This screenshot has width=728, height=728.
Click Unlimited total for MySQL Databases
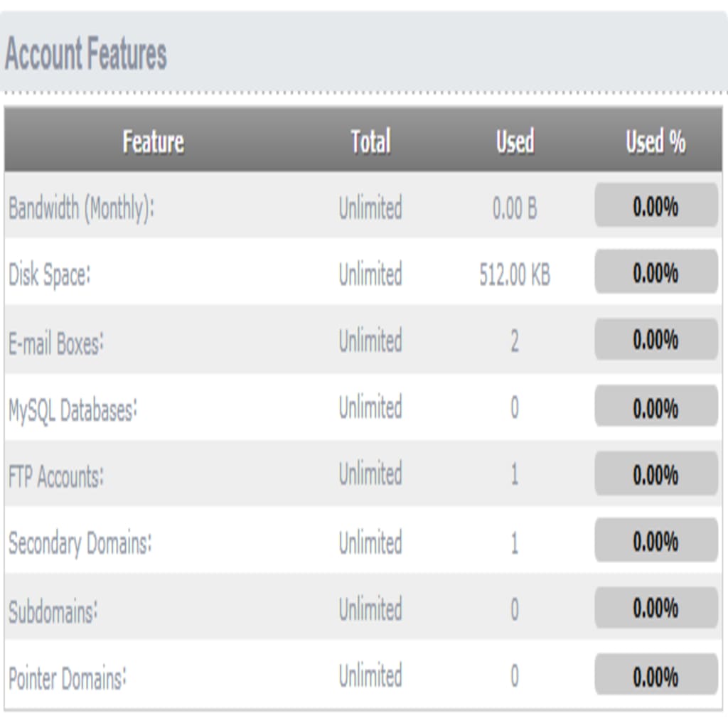(370, 407)
